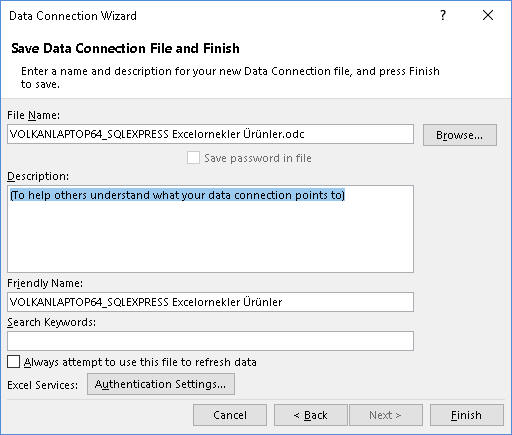Click inside the Description text area
The image size is (512, 435).
(210, 229)
